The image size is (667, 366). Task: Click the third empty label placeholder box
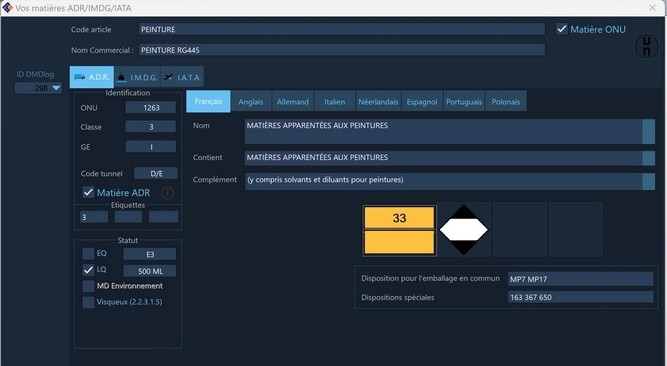[520, 230]
